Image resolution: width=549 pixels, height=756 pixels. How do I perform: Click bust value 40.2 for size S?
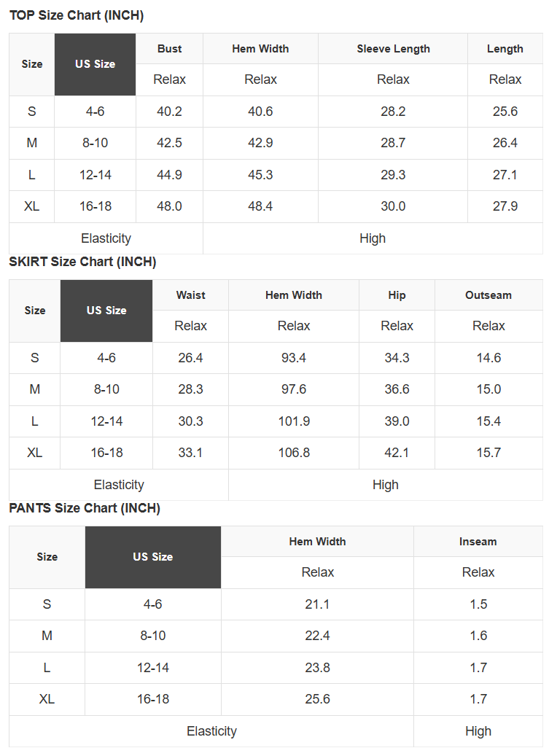(169, 112)
